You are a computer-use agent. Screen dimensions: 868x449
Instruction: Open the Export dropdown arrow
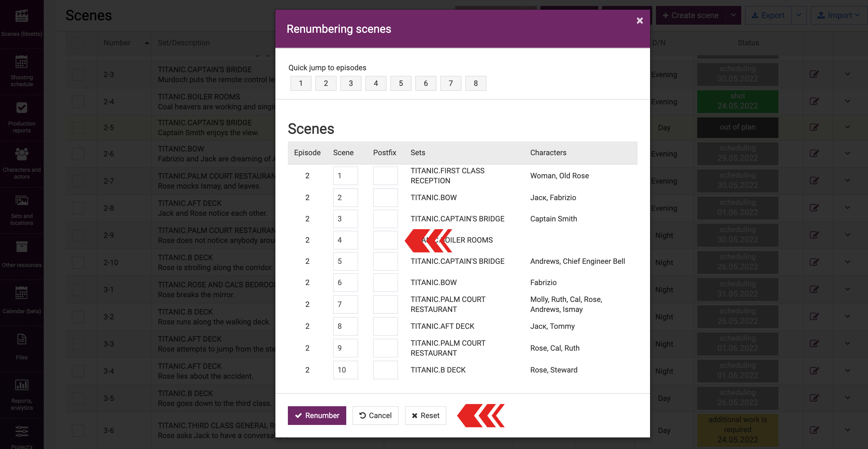click(799, 15)
